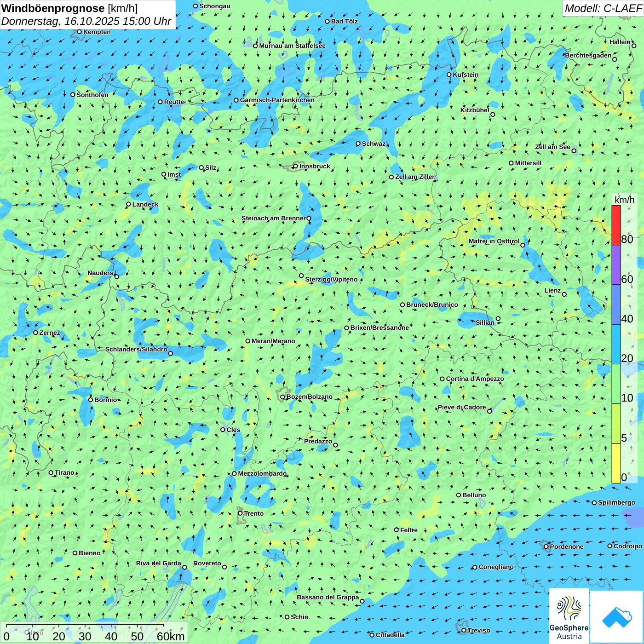Click the 'Matrei in Osttirol' label
The height and width of the screenshot is (644, 644).
[494, 241]
